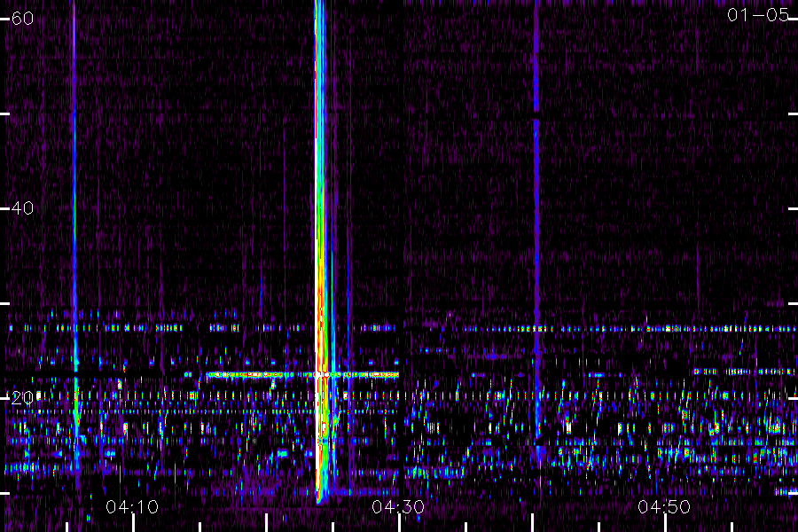Click the 04:30 time axis label
This screenshot has width=798, height=532.
(398, 507)
